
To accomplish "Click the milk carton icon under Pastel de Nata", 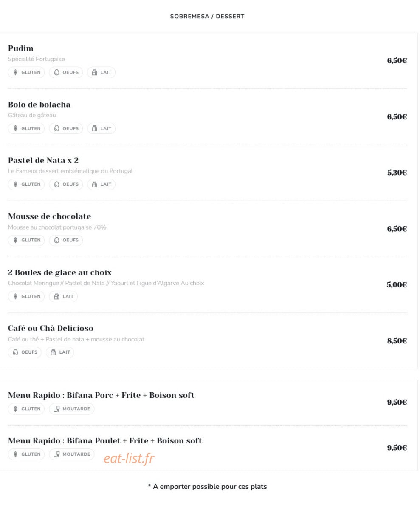I will pos(94,184).
